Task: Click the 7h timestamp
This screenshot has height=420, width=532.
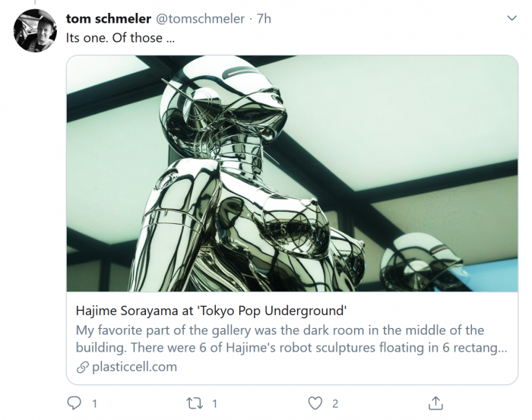Action: (x=264, y=18)
